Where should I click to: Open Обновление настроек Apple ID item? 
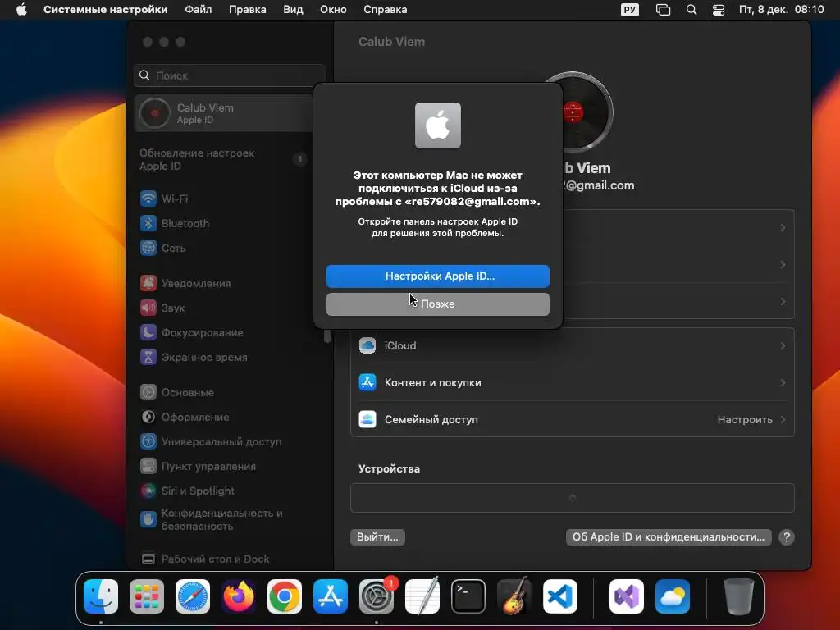point(224,160)
